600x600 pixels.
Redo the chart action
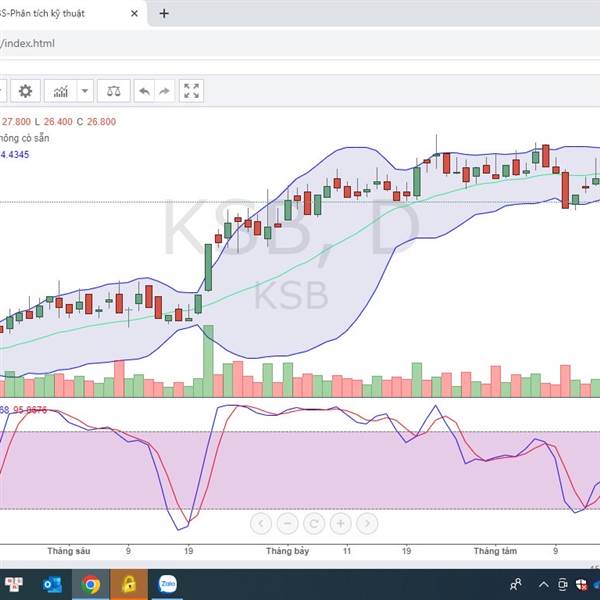[x=165, y=91]
